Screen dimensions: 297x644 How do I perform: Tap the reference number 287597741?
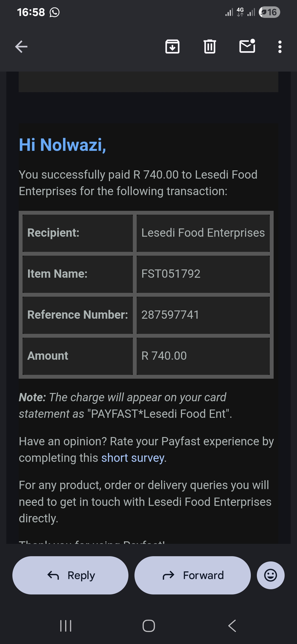click(x=170, y=315)
